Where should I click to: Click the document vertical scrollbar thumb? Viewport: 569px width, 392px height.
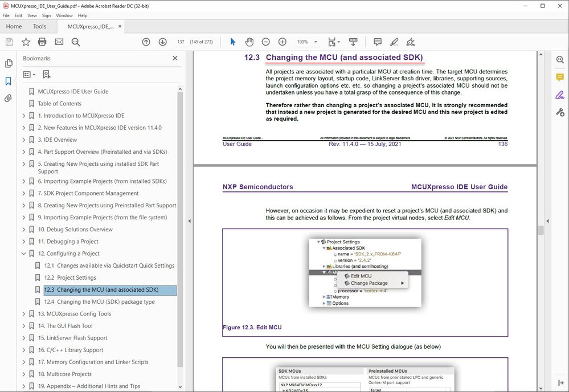pyautogui.click(x=541, y=230)
